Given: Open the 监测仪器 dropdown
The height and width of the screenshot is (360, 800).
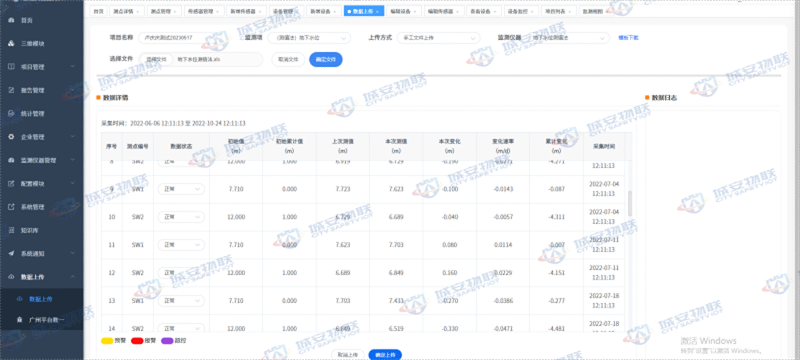Looking at the screenshot, I should [568, 38].
